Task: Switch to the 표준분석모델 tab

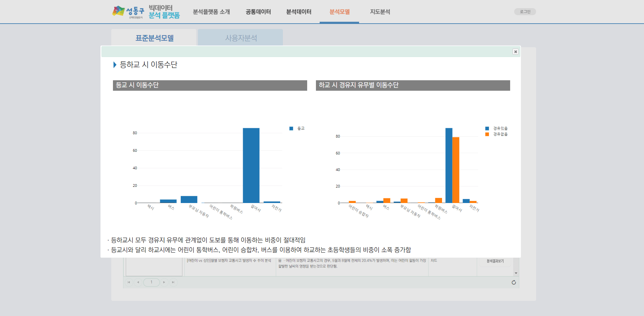Action: tap(154, 38)
